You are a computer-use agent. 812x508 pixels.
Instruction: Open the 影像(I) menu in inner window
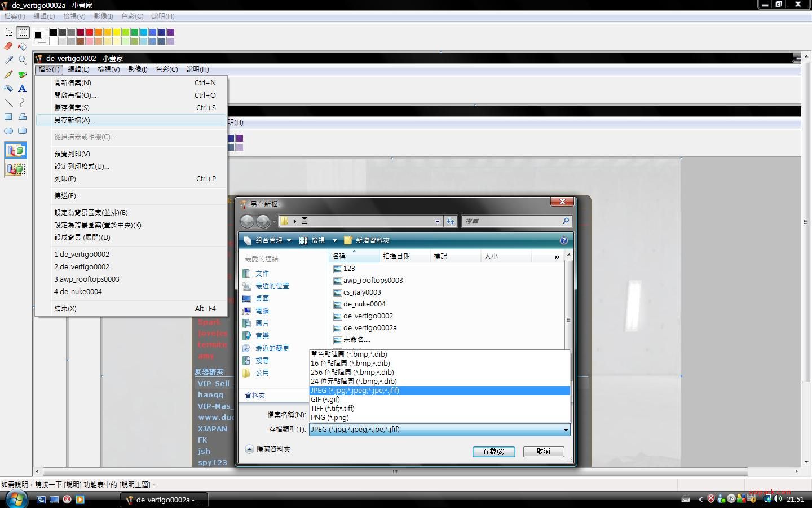point(138,69)
